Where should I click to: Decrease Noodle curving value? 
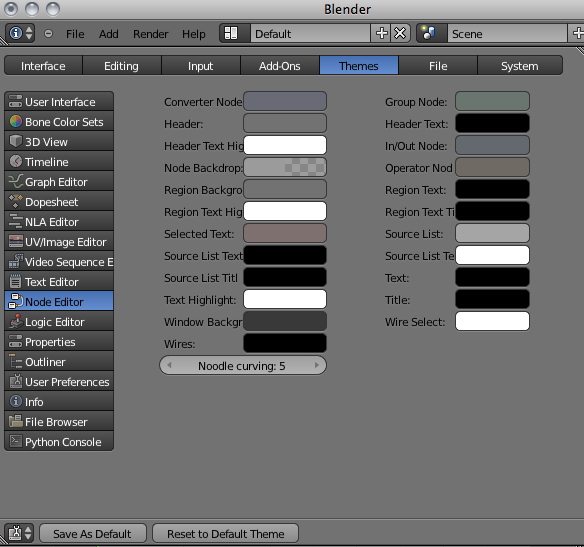[x=169, y=365]
